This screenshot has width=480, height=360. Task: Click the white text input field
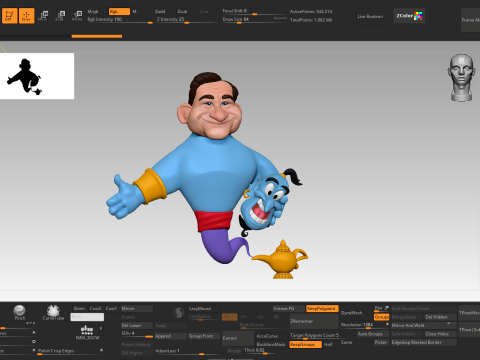pyautogui.click(x=87, y=317)
